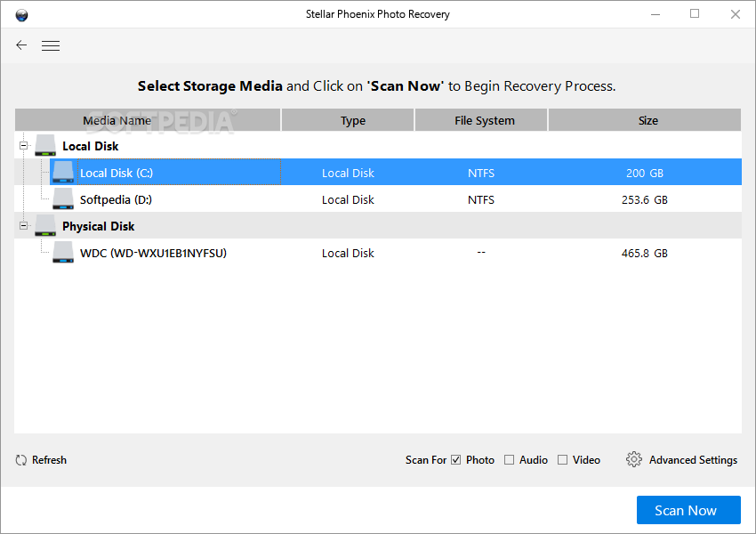The image size is (756, 534).
Task: Click Local Disk type in Softpedia row
Action: point(348,199)
